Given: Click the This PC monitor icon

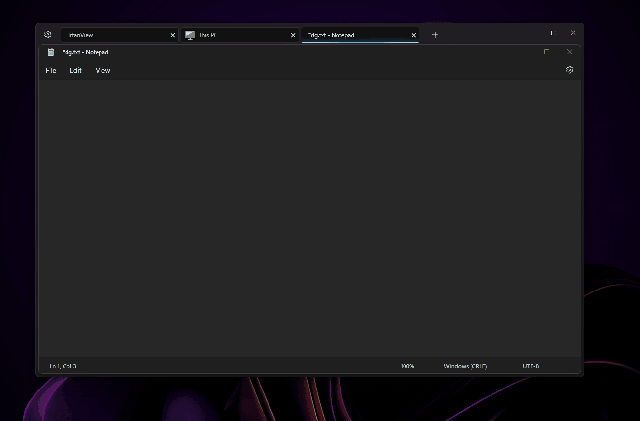Looking at the screenshot, I should (x=190, y=36).
